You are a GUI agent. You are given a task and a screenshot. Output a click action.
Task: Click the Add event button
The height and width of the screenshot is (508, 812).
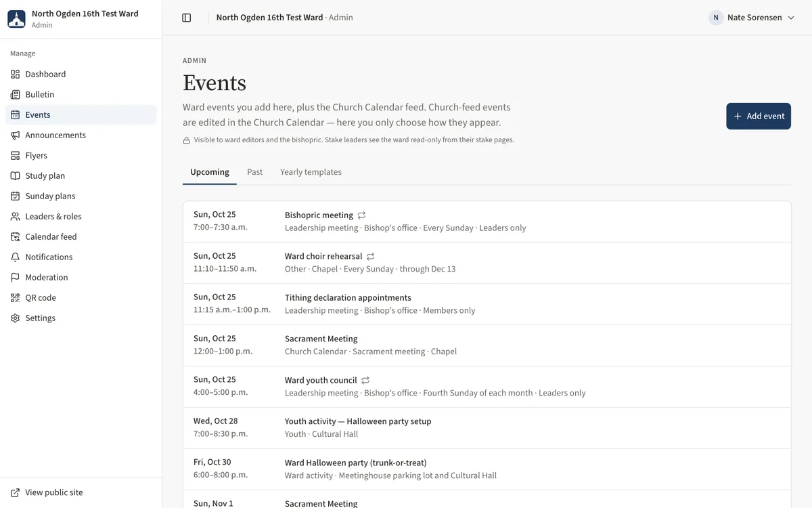[x=759, y=117]
